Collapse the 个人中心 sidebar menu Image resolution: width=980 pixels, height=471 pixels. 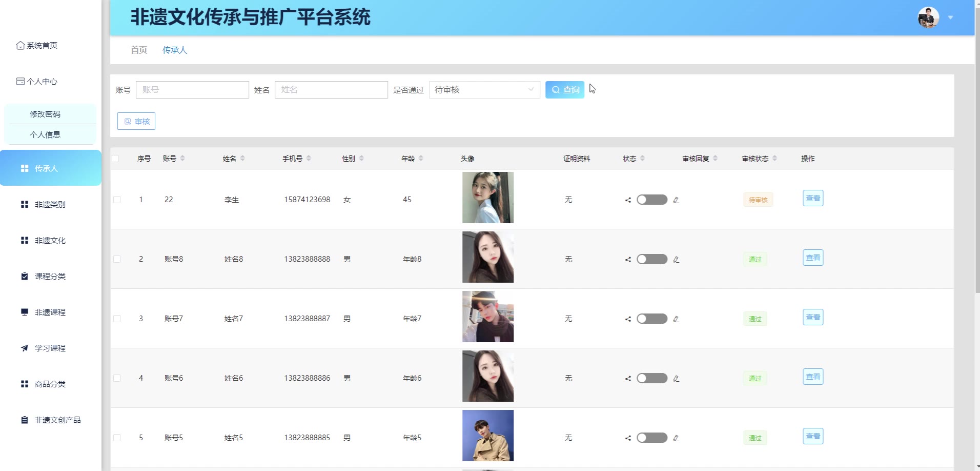[37, 82]
